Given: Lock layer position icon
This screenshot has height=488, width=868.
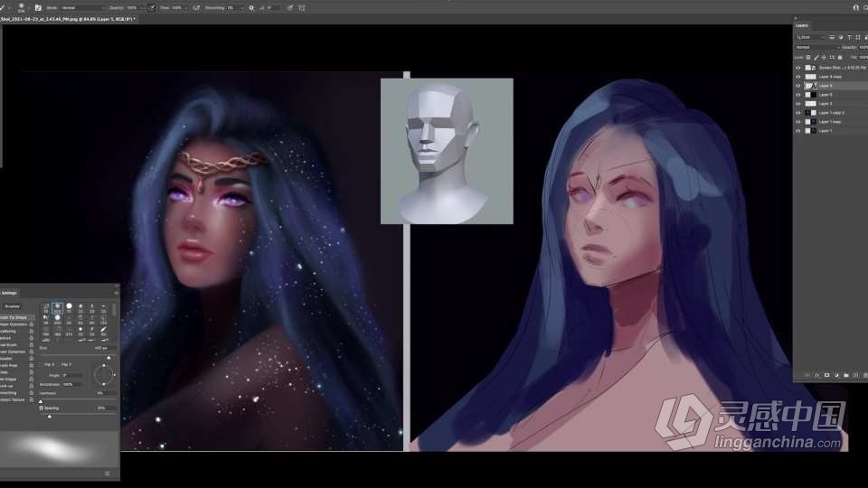Looking at the screenshot, I should coord(824,58).
